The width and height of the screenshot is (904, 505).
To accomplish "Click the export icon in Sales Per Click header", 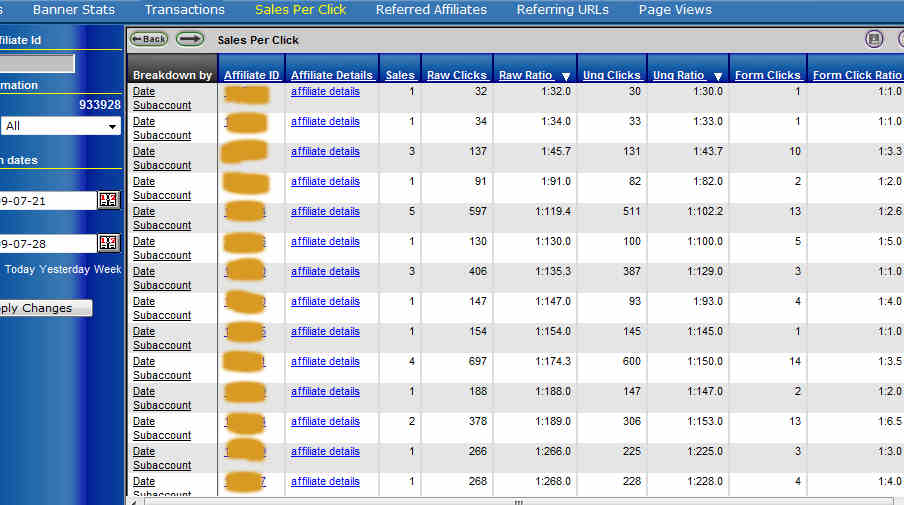I will [874, 39].
